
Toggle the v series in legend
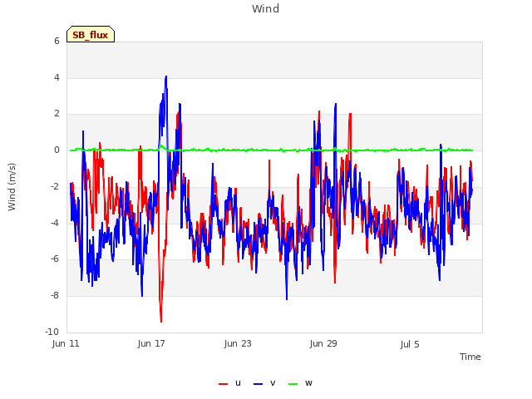coord(264,383)
